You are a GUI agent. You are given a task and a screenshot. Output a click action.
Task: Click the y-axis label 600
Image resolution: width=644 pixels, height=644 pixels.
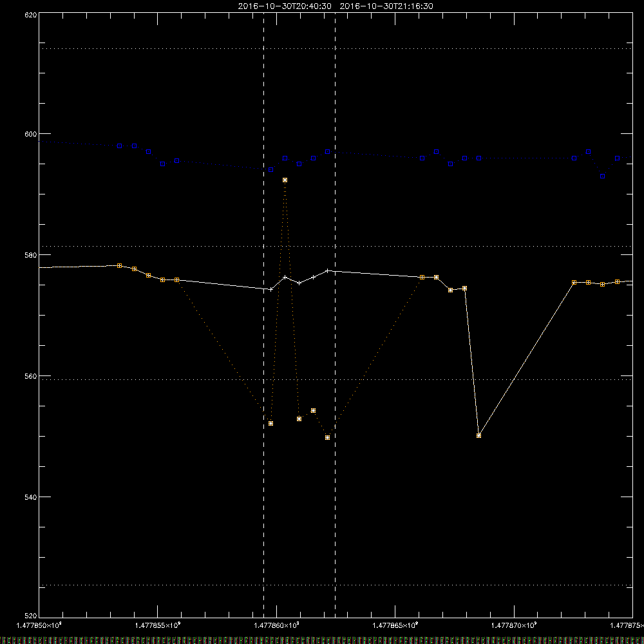(x=31, y=134)
